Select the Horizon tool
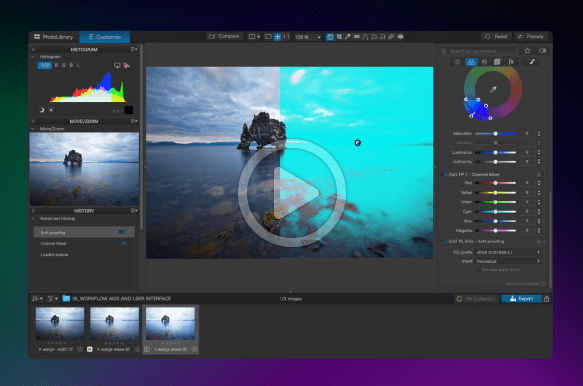The width and height of the screenshot is (583, 386). 357,36
